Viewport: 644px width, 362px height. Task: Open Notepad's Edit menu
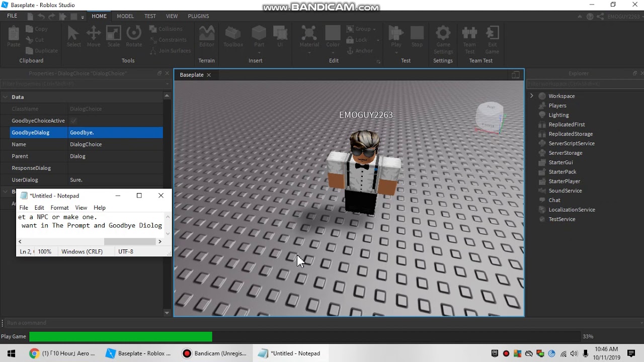tap(39, 208)
